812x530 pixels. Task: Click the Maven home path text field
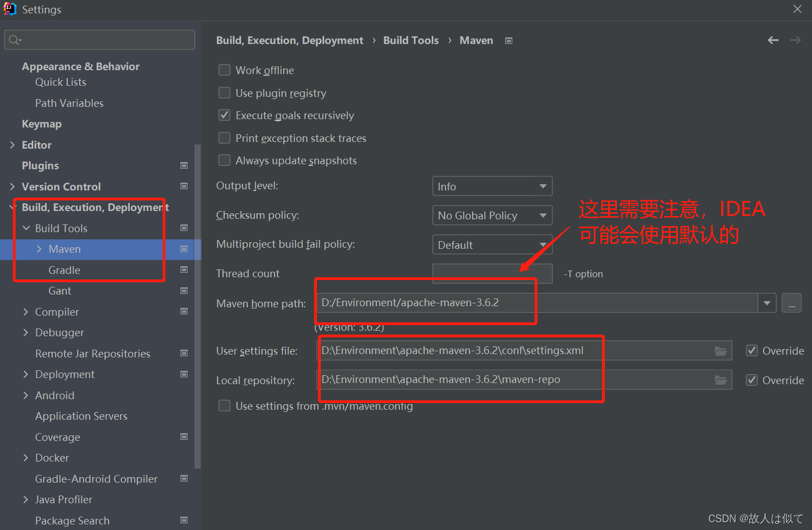537,303
